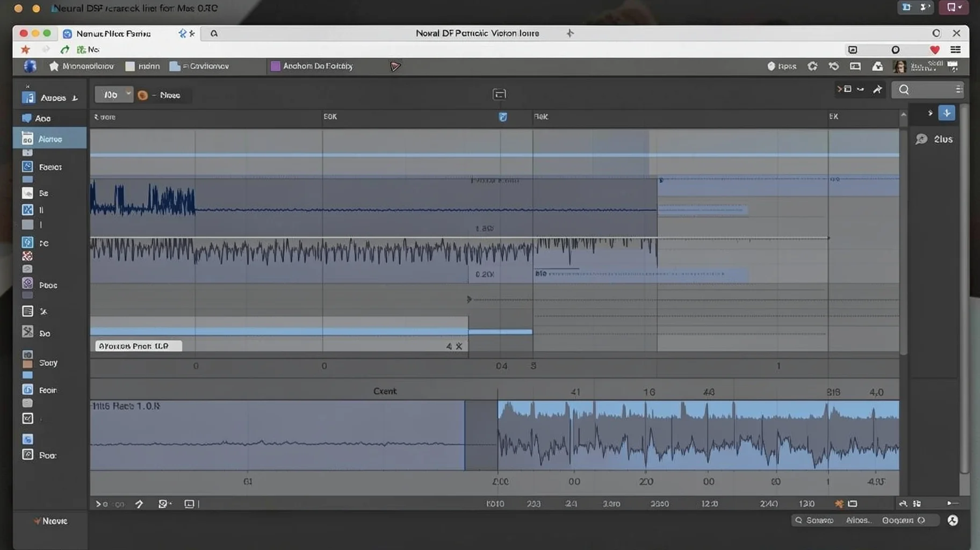Open the user avatar profile
Viewport: 980px width, 550px height.
point(899,67)
